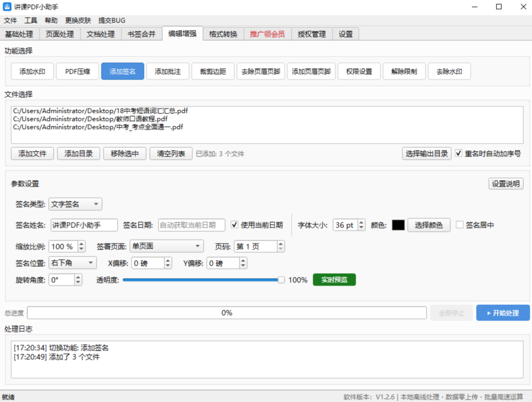Open the 推广领会员 tab

(x=268, y=34)
